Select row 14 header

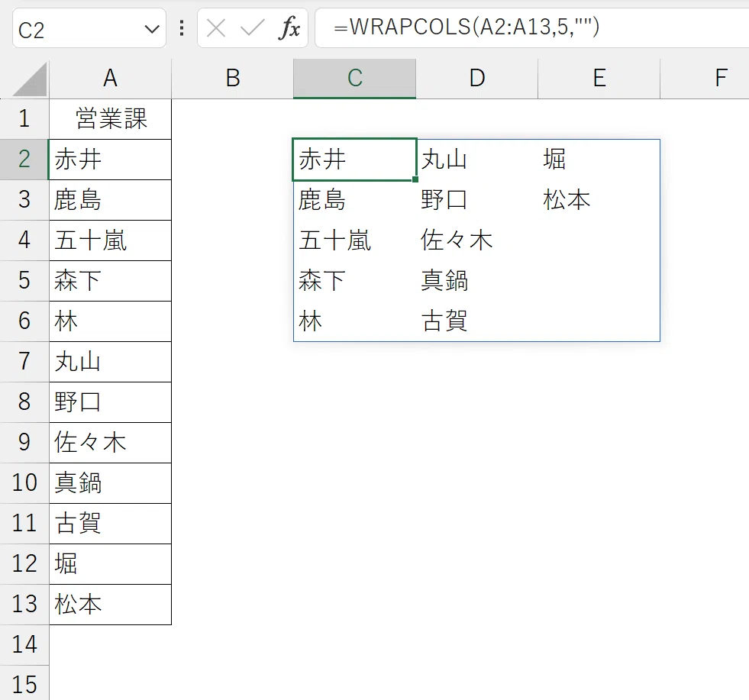tap(24, 644)
